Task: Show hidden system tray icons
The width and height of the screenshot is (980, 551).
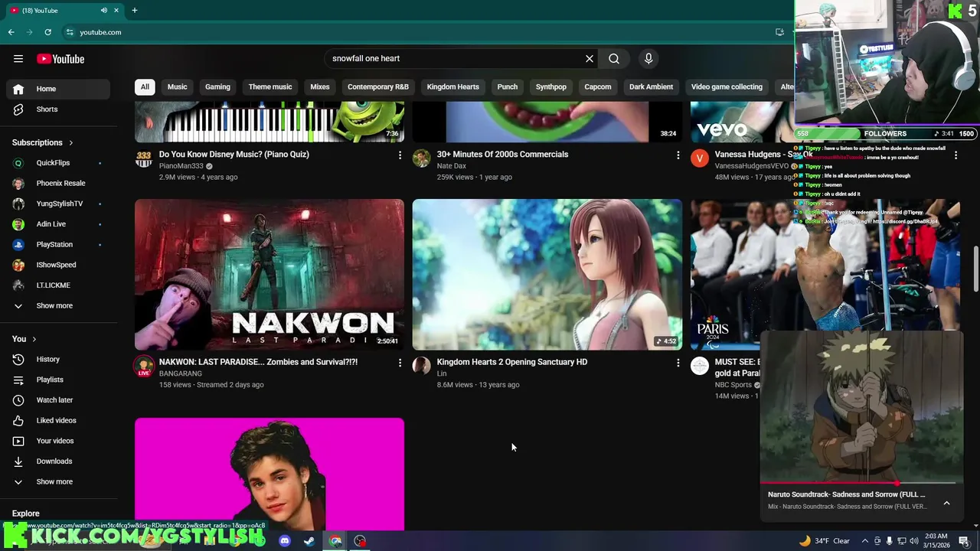Action: pyautogui.click(x=864, y=541)
